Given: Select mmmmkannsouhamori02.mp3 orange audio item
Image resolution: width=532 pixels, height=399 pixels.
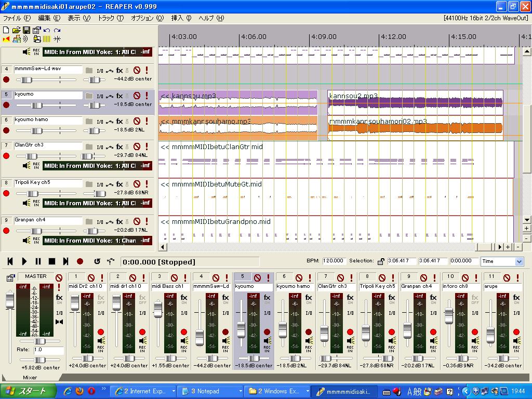Looking at the screenshot, I should (x=415, y=128).
